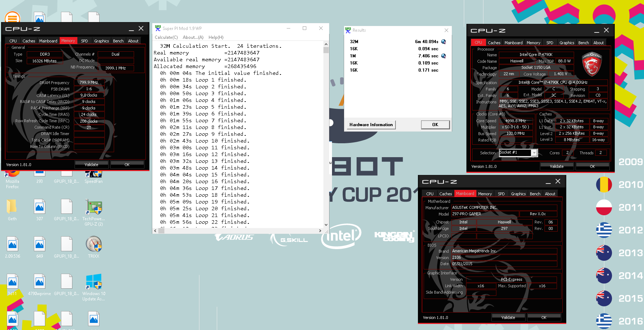Click BIOS Date field 05/21/2015
The image size is (644, 330).
pos(504,264)
